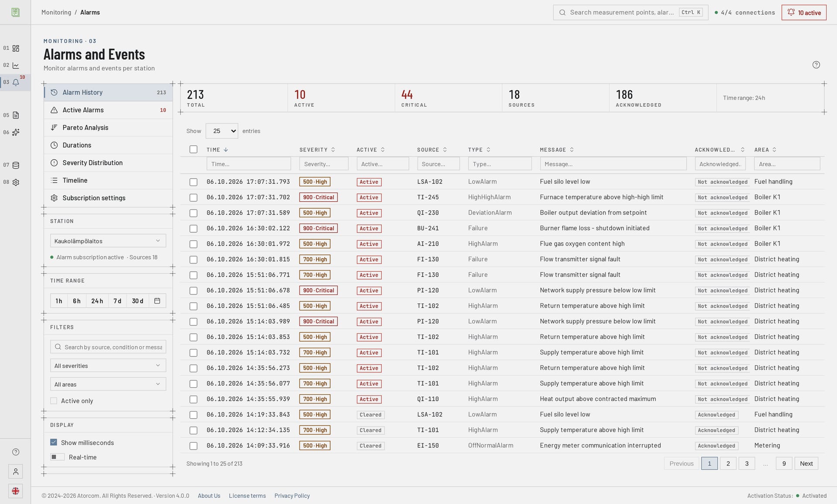This screenshot has width=837, height=504.
Task: Open the Timeline view
Action: point(108,180)
